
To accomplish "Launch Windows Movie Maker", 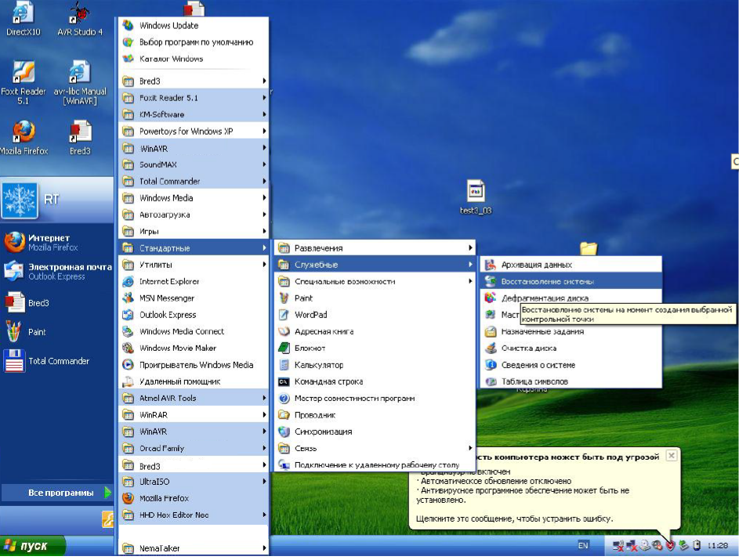I will pyautogui.click(x=194, y=348).
